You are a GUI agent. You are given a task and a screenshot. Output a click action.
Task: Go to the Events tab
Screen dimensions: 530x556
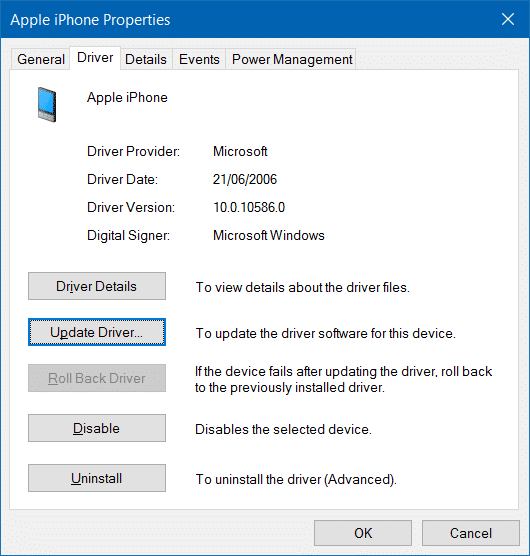[199, 59]
